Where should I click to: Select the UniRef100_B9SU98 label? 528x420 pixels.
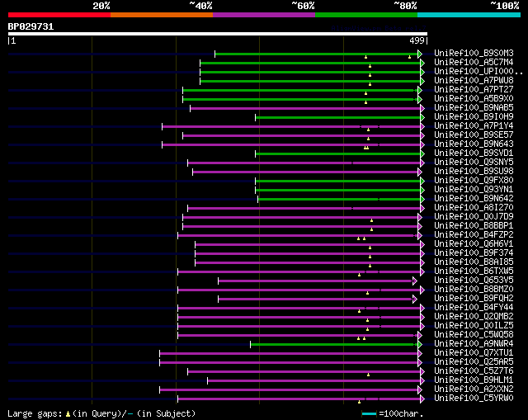(x=474, y=171)
